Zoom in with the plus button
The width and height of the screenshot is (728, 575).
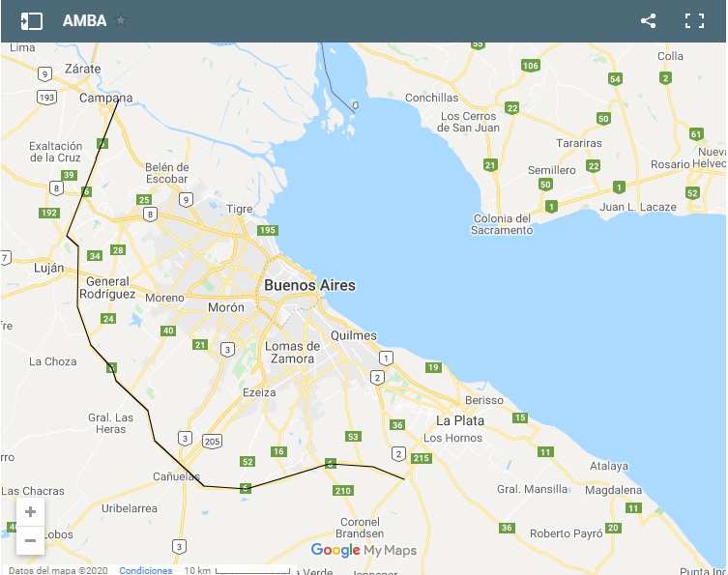[x=30, y=512]
